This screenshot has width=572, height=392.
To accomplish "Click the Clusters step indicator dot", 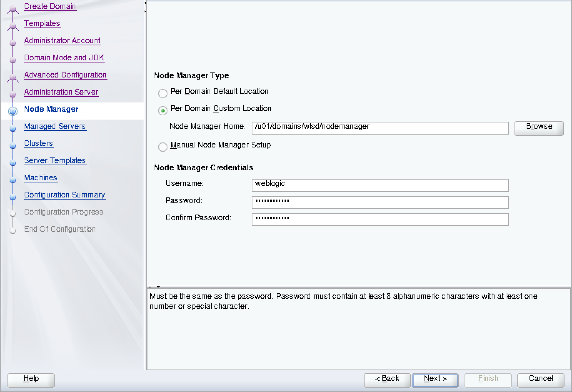I will [x=13, y=145].
